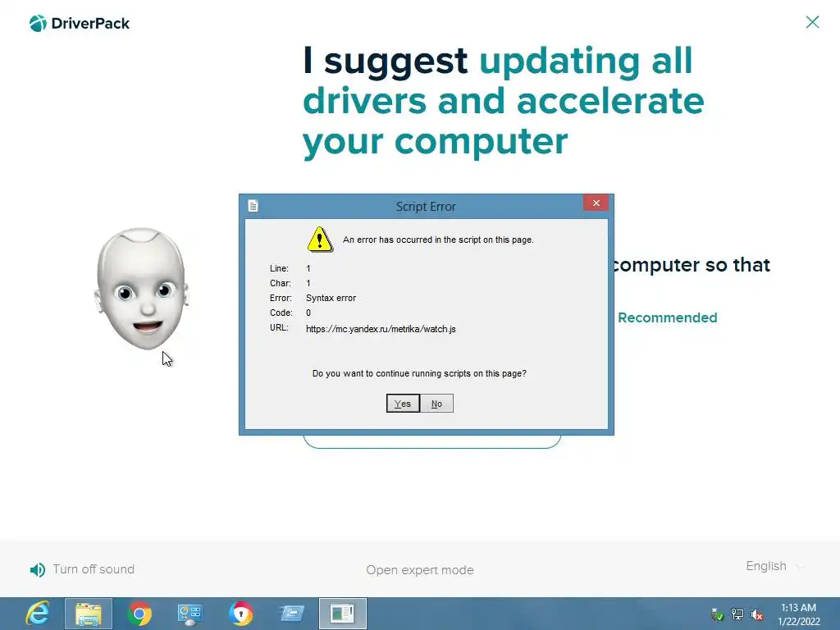Open the colorful keyhole app on taskbar
The width and height of the screenshot is (840, 630).
pos(240,614)
